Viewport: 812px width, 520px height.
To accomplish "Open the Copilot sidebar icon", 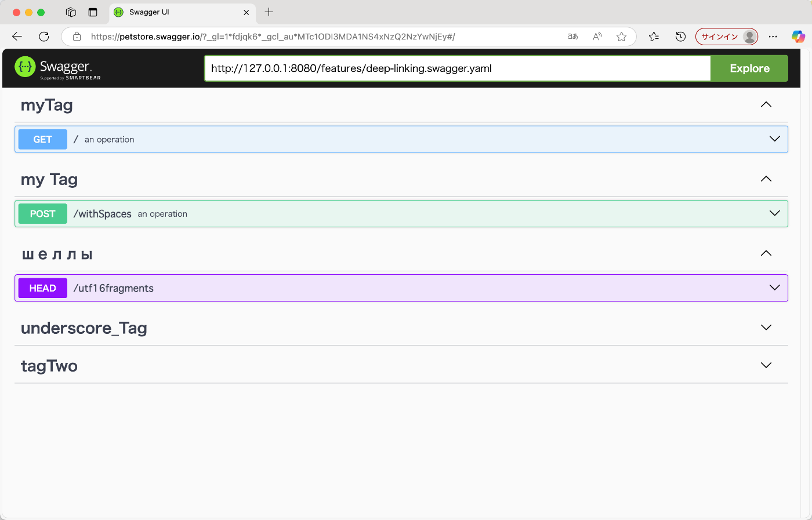I will point(799,37).
